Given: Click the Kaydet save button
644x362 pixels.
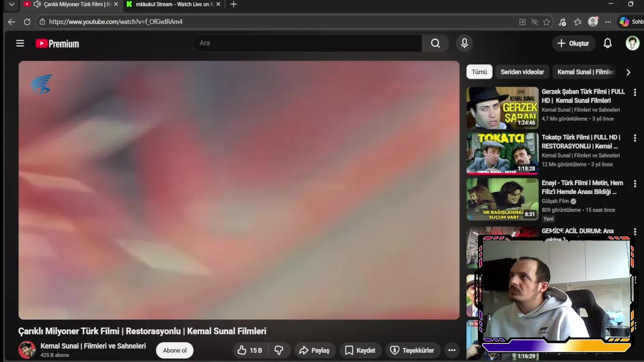Looking at the screenshot, I should [360, 350].
